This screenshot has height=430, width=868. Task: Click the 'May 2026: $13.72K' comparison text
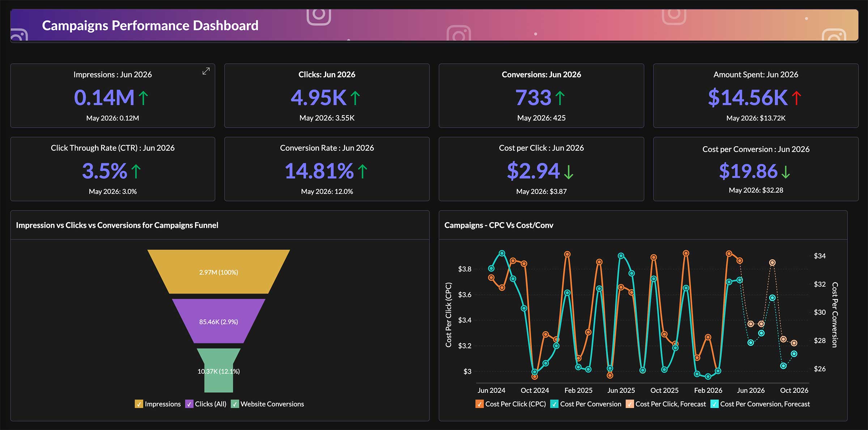(756, 118)
